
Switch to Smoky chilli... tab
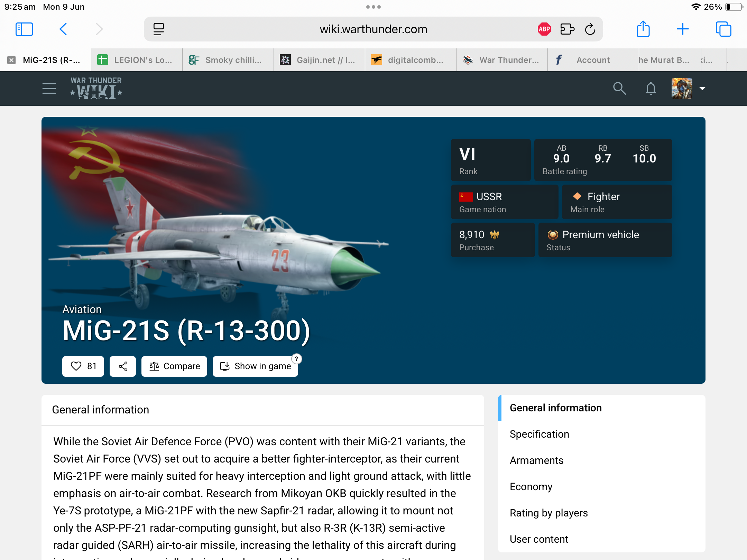tap(228, 60)
